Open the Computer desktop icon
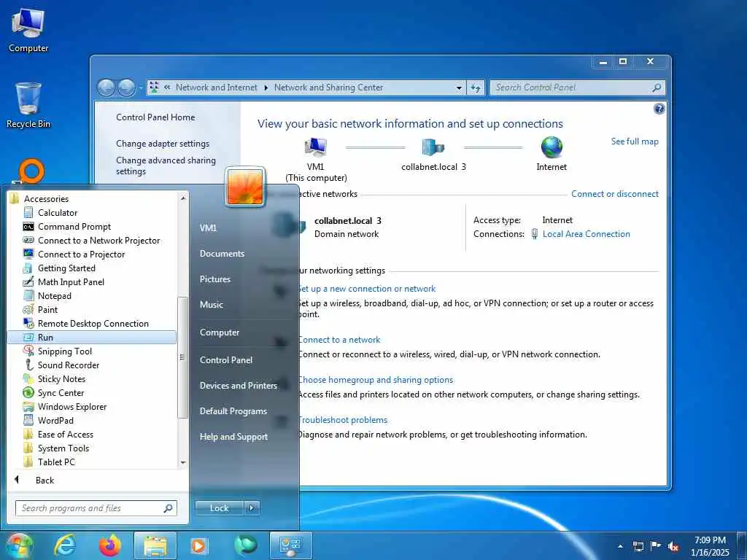Screen dimensions: 747x560 28,31
